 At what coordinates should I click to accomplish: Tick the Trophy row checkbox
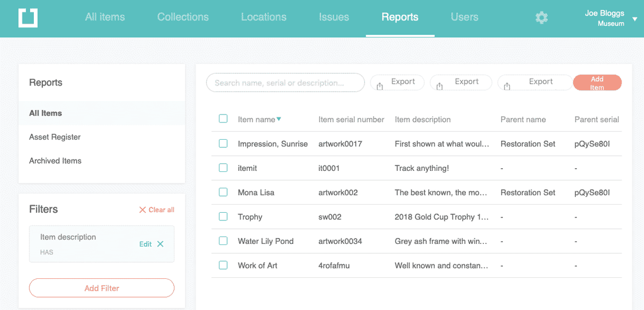pyautogui.click(x=223, y=217)
